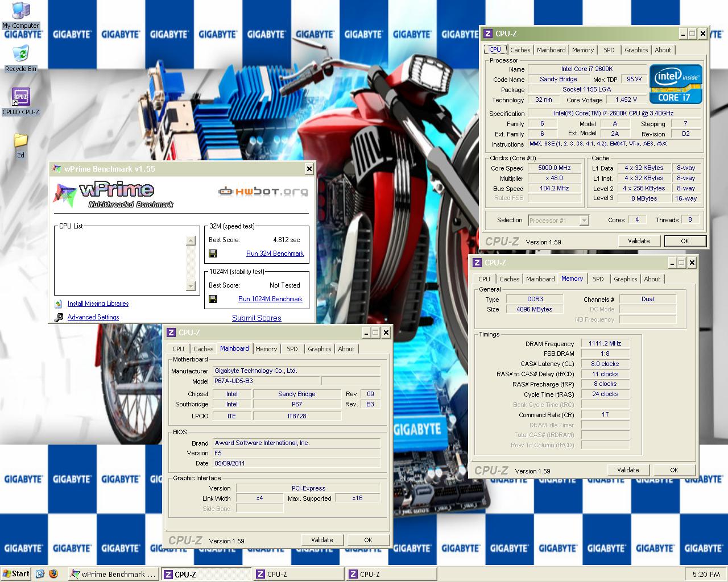The width and height of the screenshot is (728, 582).
Task: Click the save icon beside Run 32M Benchmark
Action: [x=213, y=253]
